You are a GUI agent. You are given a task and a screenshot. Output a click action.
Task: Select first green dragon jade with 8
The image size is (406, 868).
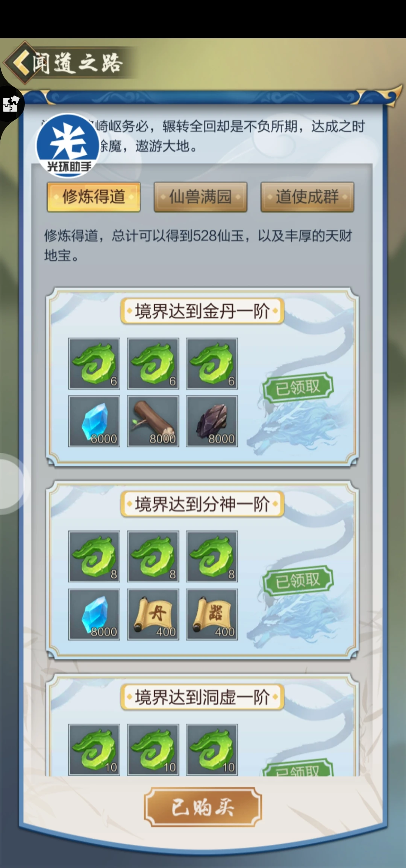tap(94, 556)
